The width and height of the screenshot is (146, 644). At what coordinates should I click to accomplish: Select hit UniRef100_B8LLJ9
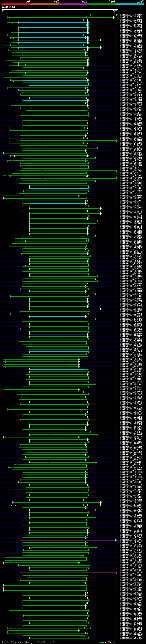click(x=131, y=37)
